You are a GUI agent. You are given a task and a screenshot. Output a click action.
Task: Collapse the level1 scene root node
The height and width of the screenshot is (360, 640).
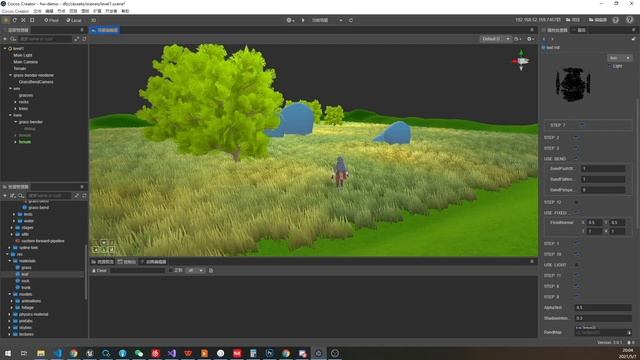click(x=5, y=49)
